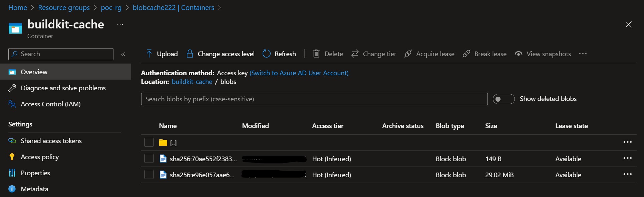Click the yellow folder icon for [..]

[163, 142]
